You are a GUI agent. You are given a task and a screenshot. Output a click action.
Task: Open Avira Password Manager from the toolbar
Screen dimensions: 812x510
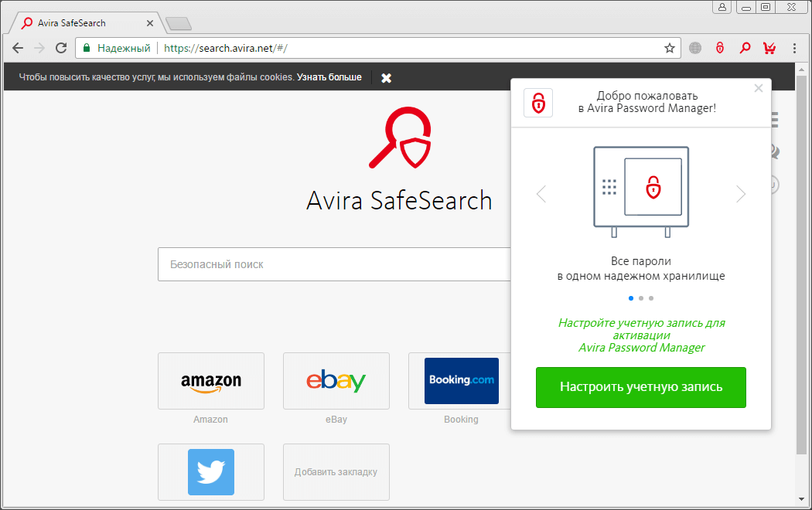[x=720, y=47]
